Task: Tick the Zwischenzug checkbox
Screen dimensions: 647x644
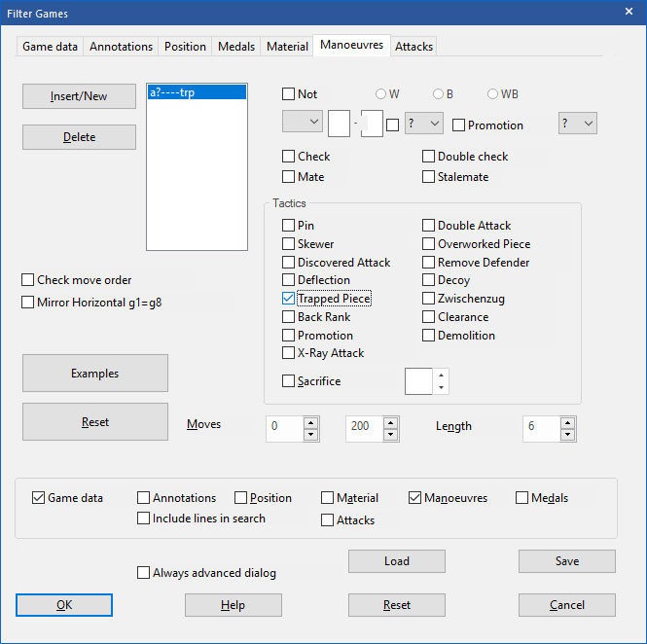Action: tap(429, 299)
